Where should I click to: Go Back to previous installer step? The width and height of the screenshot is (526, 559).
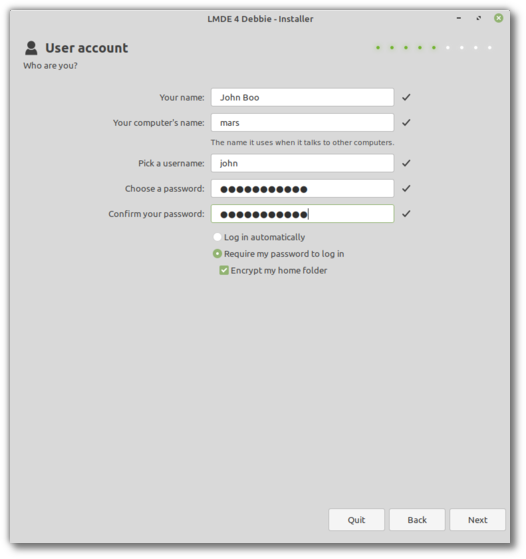pyautogui.click(x=417, y=520)
